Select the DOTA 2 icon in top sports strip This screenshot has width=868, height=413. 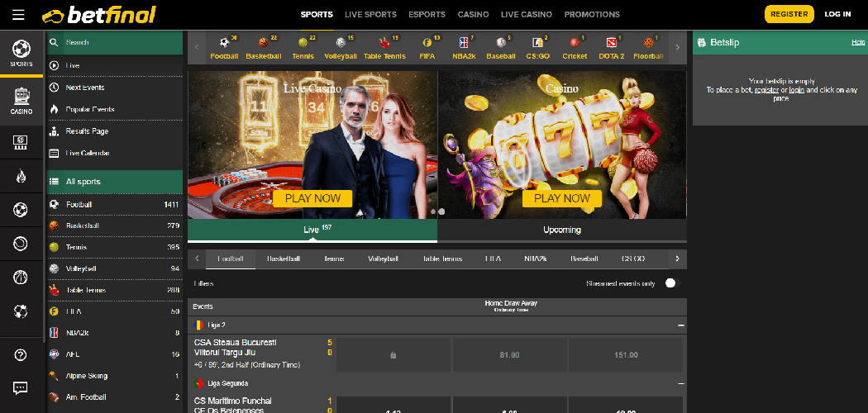point(611,47)
